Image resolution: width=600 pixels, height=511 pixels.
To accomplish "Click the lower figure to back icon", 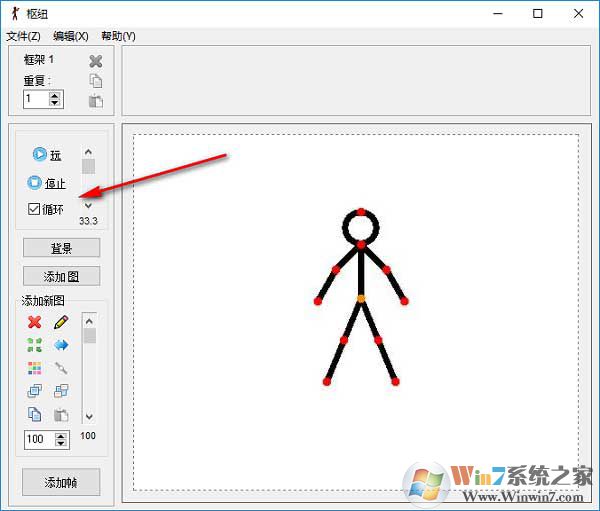I will click(x=61, y=391).
